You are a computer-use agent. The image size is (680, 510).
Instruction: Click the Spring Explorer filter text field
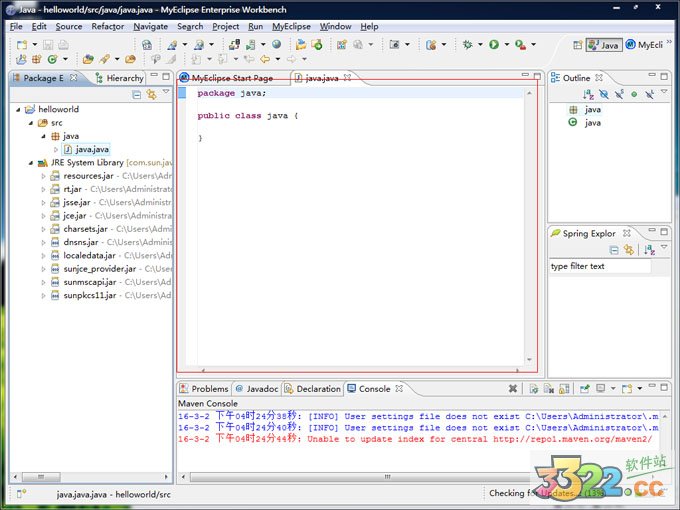(x=599, y=267)
